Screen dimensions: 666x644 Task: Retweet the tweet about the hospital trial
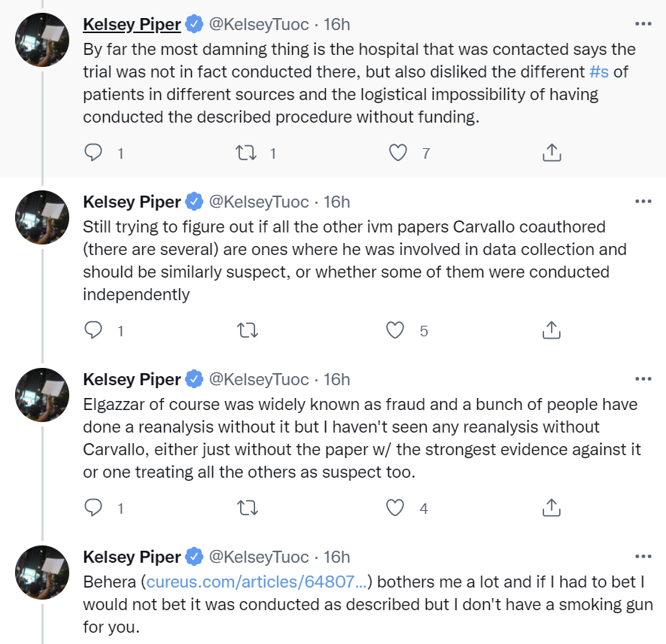click(246, 153)
